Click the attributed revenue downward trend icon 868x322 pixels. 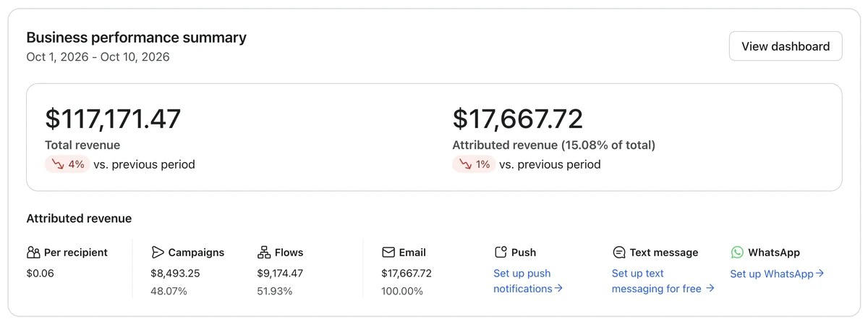point(465,164)
